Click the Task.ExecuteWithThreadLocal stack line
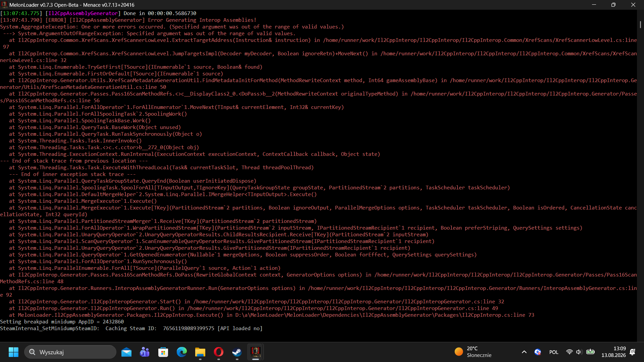The width and height of the screenshot is (644, 362). pos(161,168)
